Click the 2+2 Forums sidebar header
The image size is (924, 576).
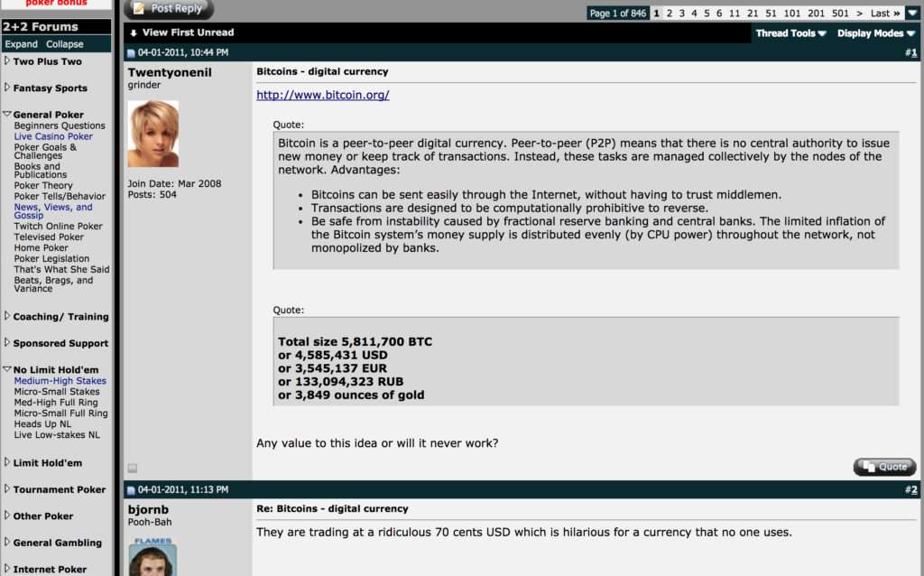tap(56, 26)
